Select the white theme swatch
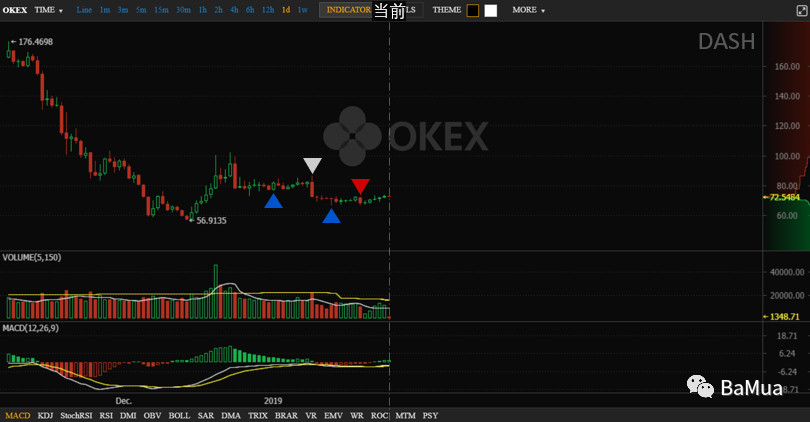The height and width of the screenshot is (422, 810). pyautogui.click(x=491, y=10)
